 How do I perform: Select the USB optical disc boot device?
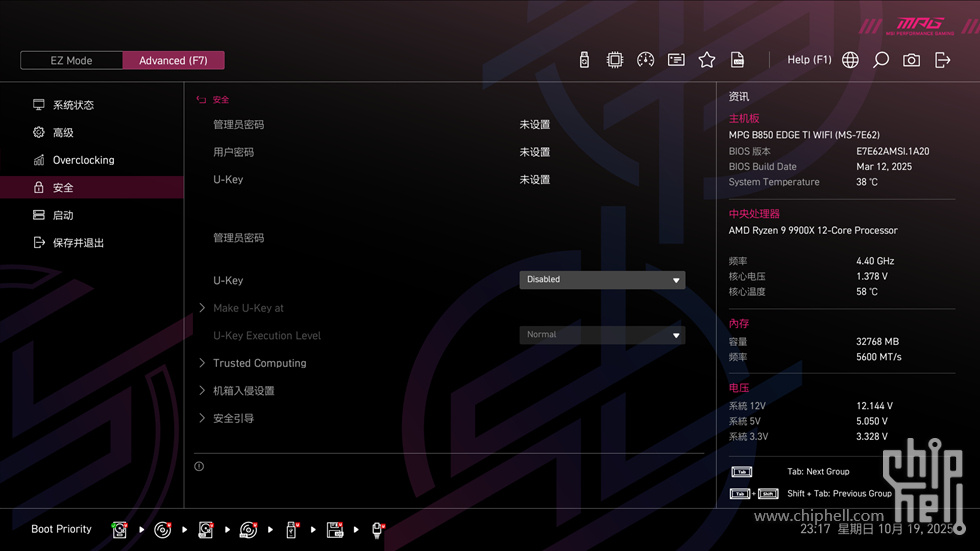click(248, 530)
